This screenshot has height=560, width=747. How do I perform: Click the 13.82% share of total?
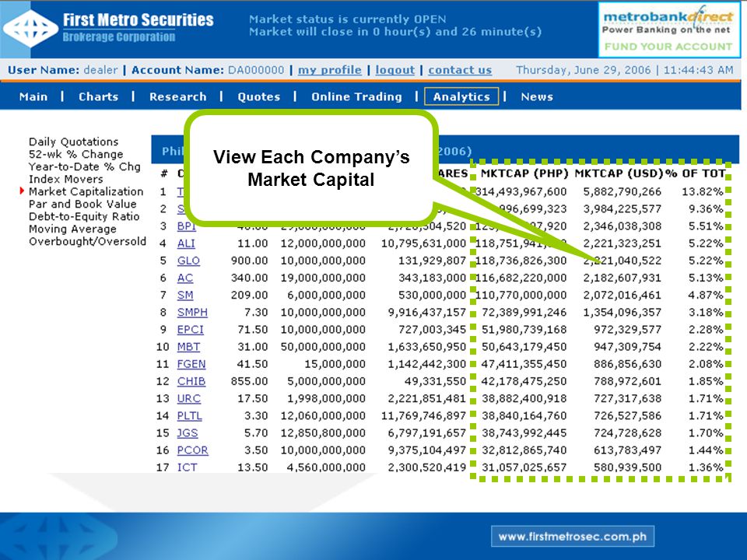(x=702, y=191)
